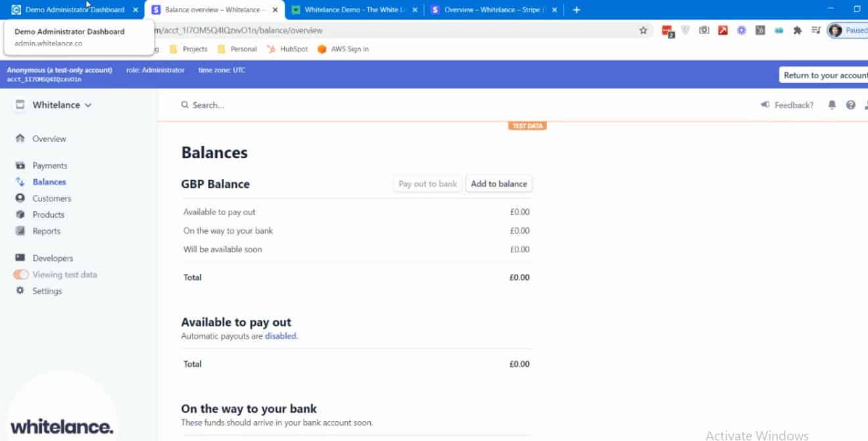The width and height of the screenshot is (868, 441).
Task: Click the shield extension icon
Action: 686,30
